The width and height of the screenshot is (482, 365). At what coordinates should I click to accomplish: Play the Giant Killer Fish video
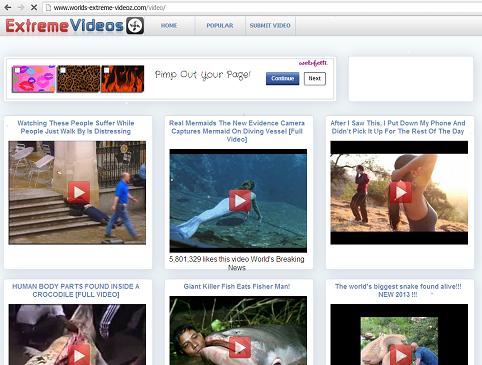point(240,347)
